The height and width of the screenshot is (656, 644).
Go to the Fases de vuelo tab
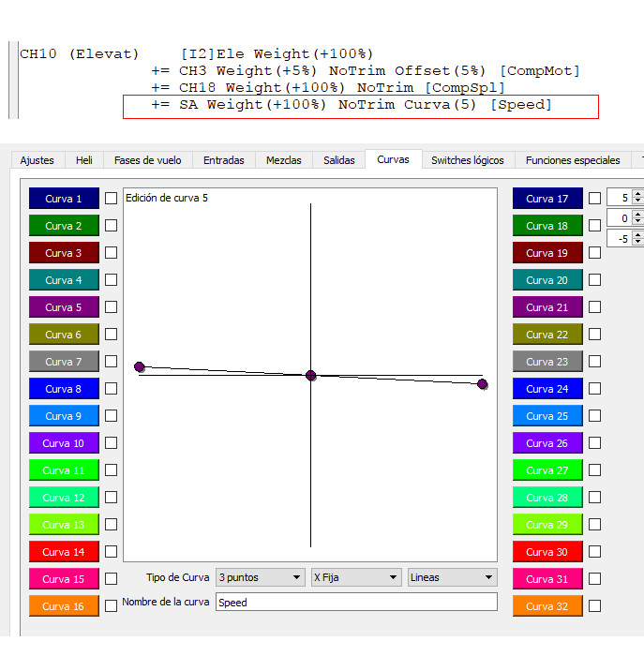click(x=148, y=160)
